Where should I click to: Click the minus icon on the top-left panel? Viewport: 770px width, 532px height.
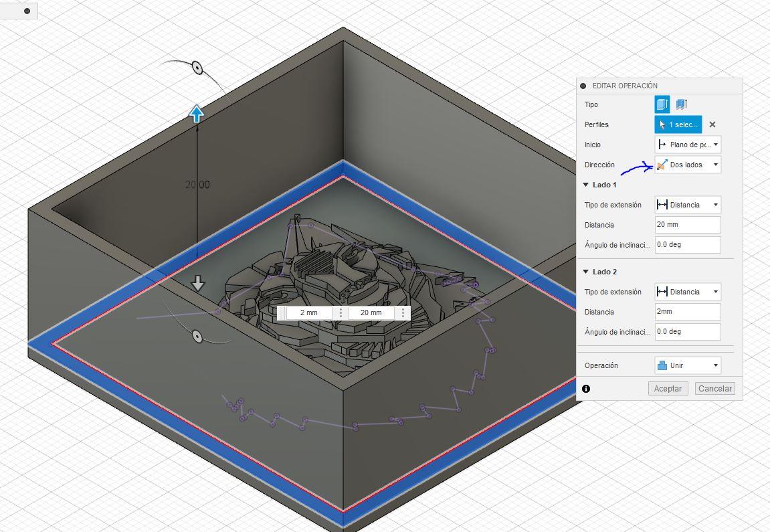coord(27,11)
